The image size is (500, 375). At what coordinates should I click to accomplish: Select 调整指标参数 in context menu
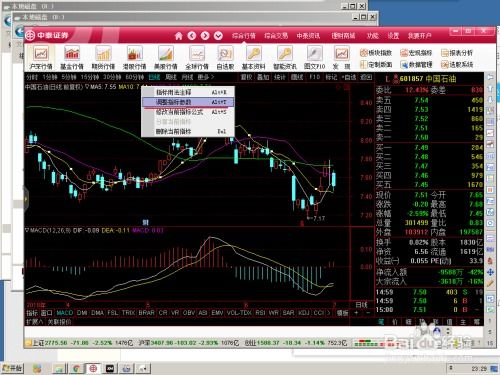188,102
